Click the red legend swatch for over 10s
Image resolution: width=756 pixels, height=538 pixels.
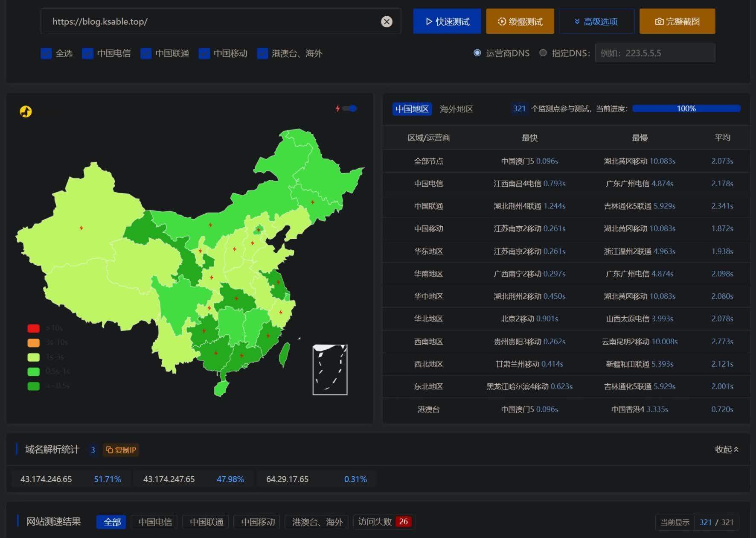pyautogui.click(x=33, y=328)
